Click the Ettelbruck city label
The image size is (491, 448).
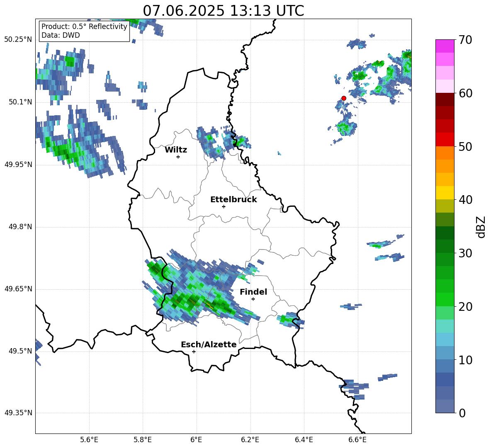(x=233, y=200)
